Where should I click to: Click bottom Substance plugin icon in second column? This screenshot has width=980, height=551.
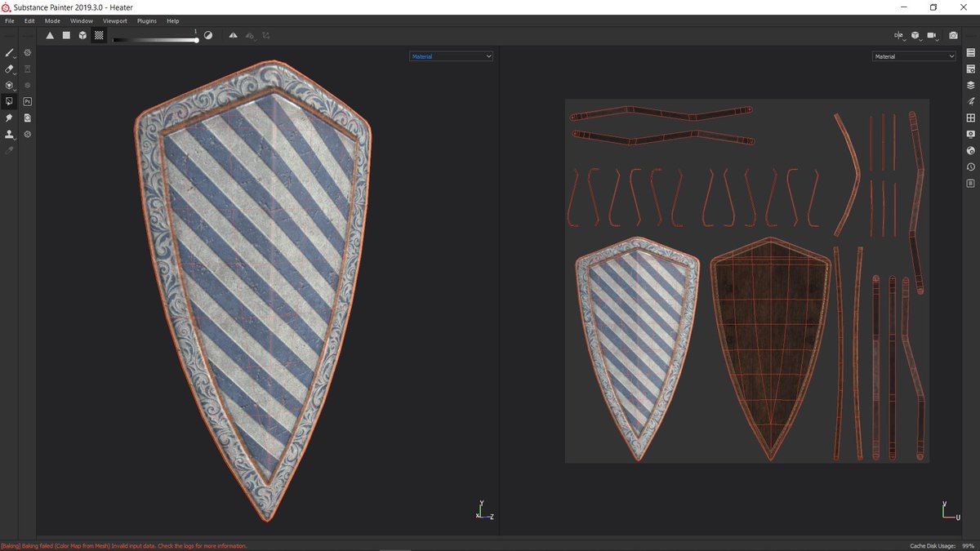(x=27, y=134)
